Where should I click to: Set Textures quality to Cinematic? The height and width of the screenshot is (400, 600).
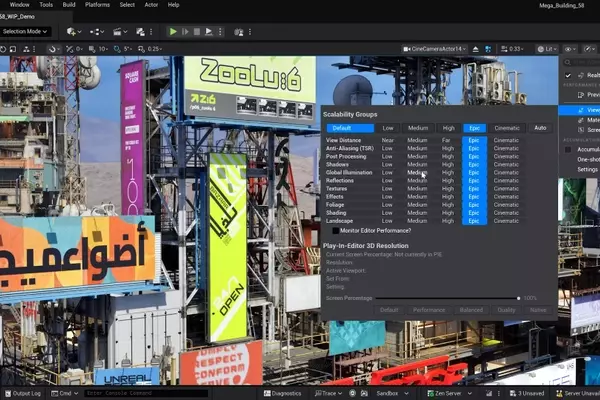click(x=506, y=189)
